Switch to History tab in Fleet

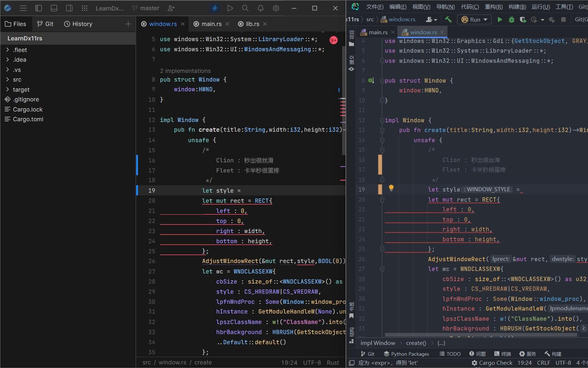[78, 24]
